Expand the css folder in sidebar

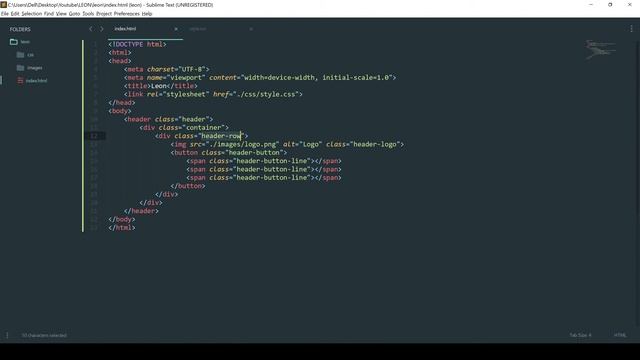tap(31, 55)
